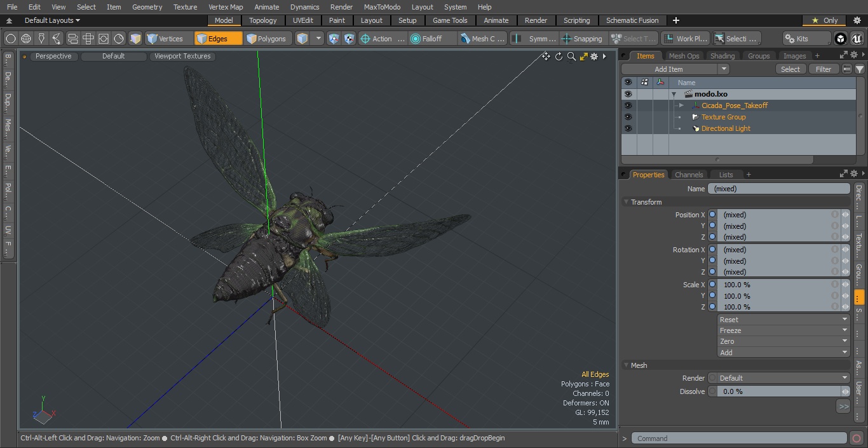This screenshot has width=868, height=448.
Task: Open Items panel gear settings icon
Action: (855, 56)
